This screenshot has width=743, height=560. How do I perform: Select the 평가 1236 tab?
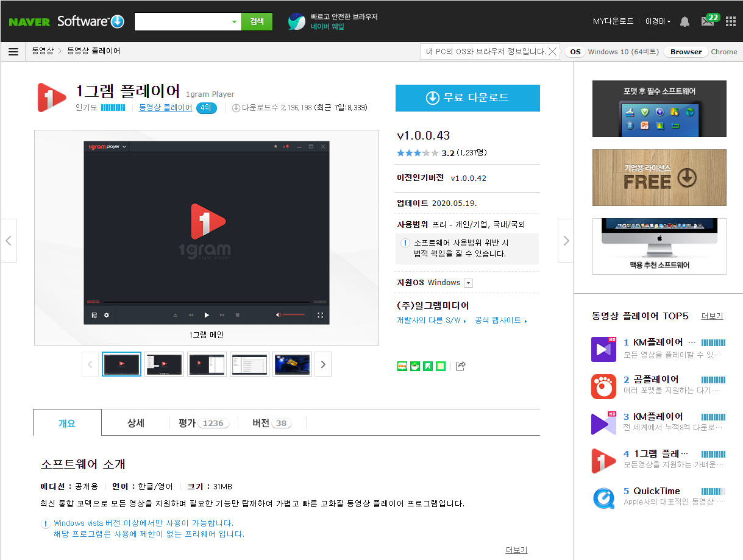(x=204, y=423)
